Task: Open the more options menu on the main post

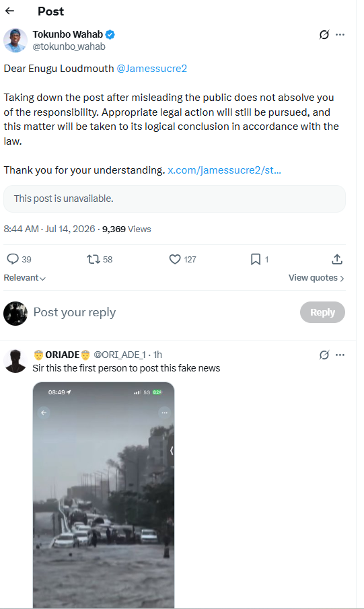Action: pyautogui.click(x=340, y=34)
